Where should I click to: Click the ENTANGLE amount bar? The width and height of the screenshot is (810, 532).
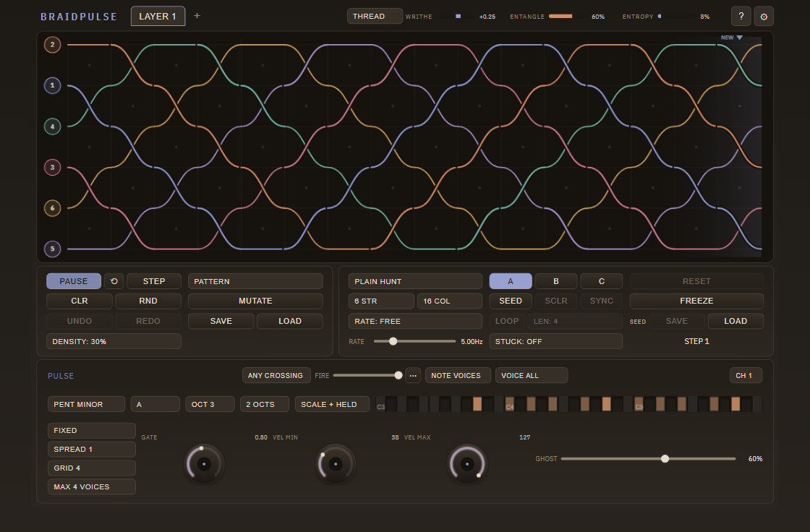point(560,17)
